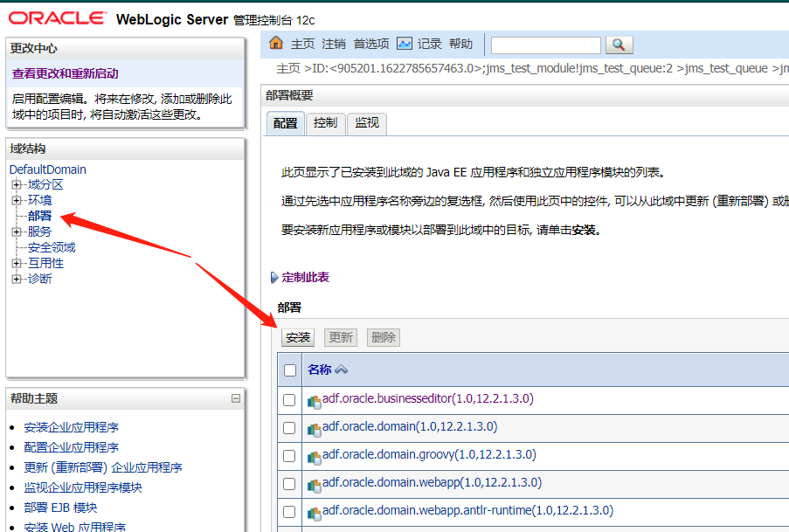Click the 名称 column header text
789x532 pixels.
pyautogui.click(x=320, y=370)
